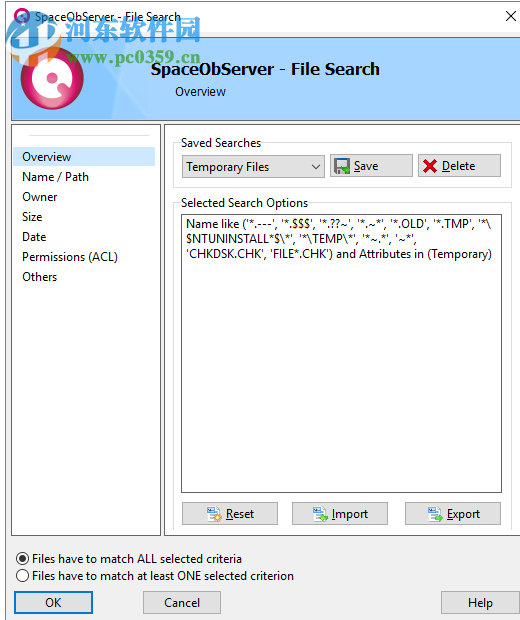Open the Saved Searches 'Temporary Files' dropdown

pos(253,166)
